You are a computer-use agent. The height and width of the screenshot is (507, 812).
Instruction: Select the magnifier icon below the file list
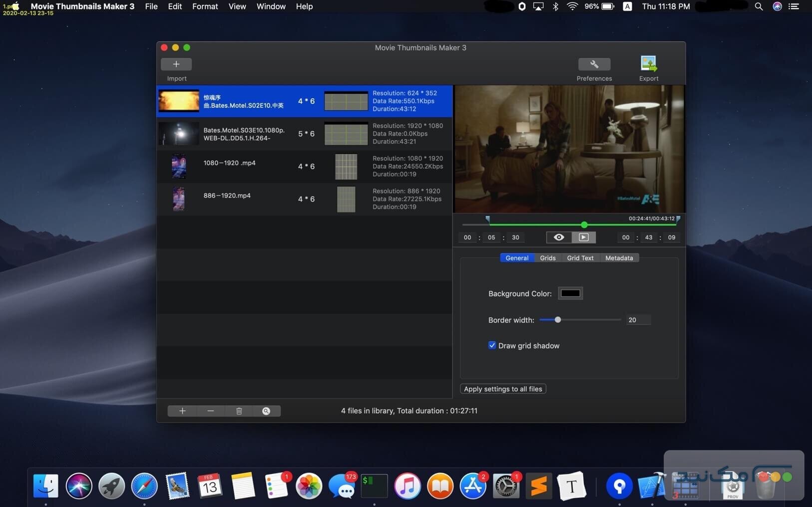266,411
